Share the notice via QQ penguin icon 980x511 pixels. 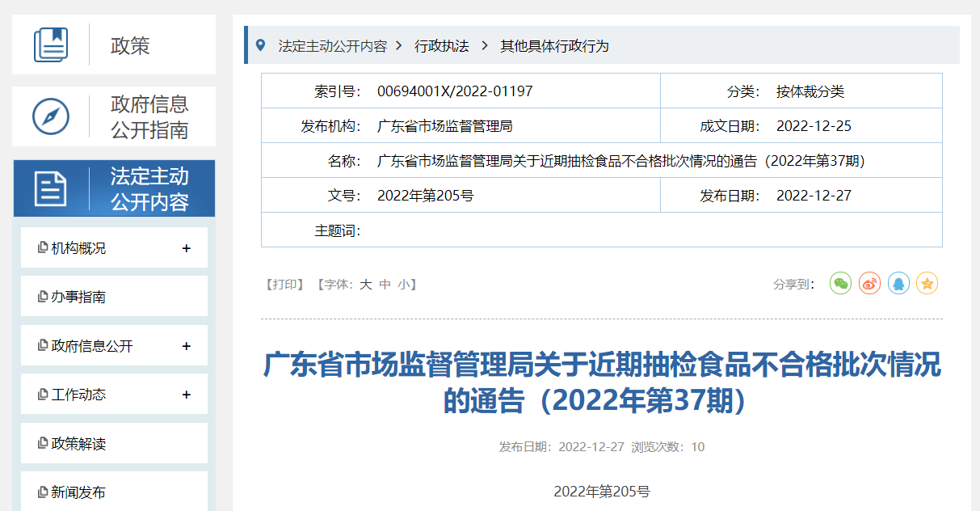898,284
